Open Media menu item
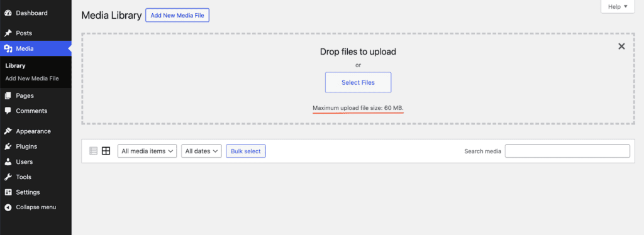Screen dimensions: 644x235 (36, 49)
